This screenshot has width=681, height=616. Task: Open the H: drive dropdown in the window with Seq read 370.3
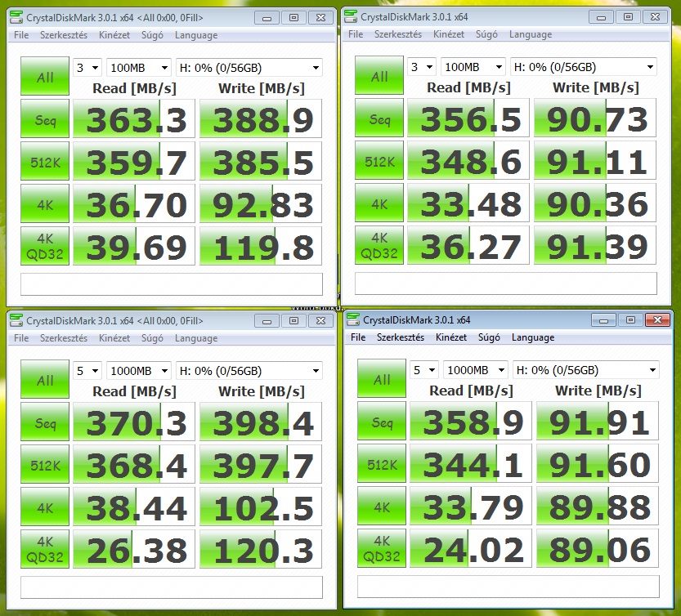coord(249,371)
